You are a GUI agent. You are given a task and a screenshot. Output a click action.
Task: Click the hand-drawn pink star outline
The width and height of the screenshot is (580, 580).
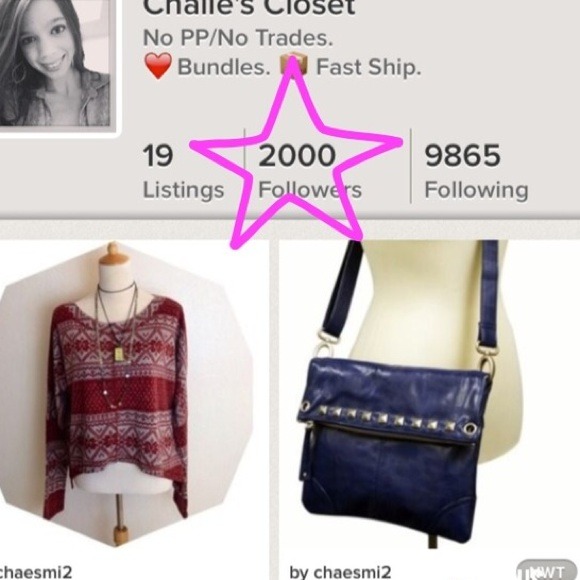pos(296,154)
